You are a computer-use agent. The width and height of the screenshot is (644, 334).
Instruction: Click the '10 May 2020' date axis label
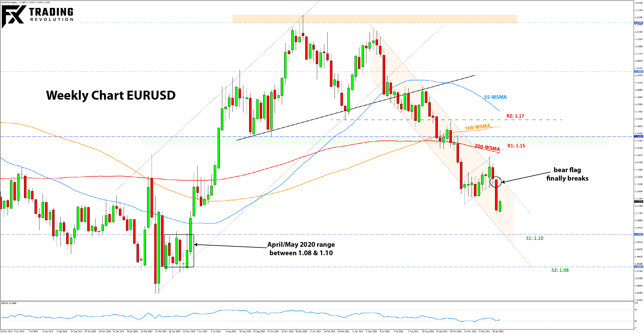(x=189, y=331)
